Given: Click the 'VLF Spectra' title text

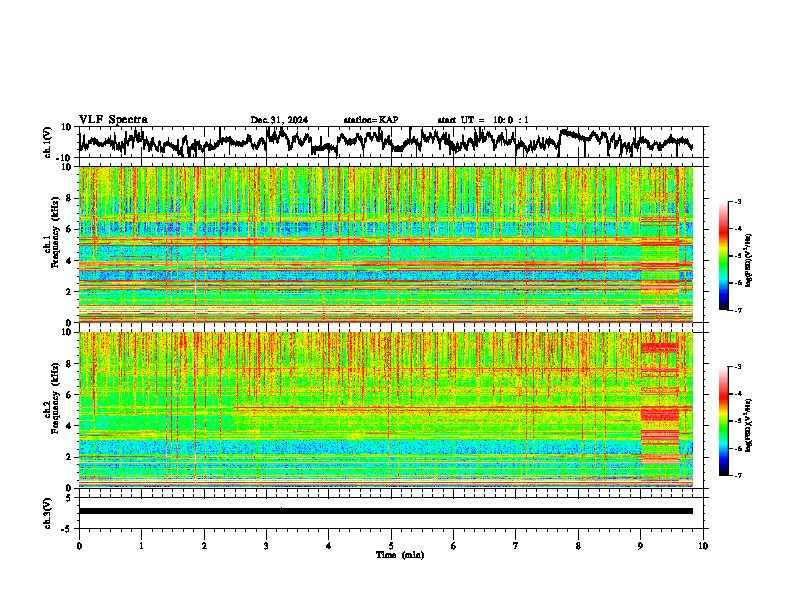Looking at the screenshot, I should (x=113, y=120).
